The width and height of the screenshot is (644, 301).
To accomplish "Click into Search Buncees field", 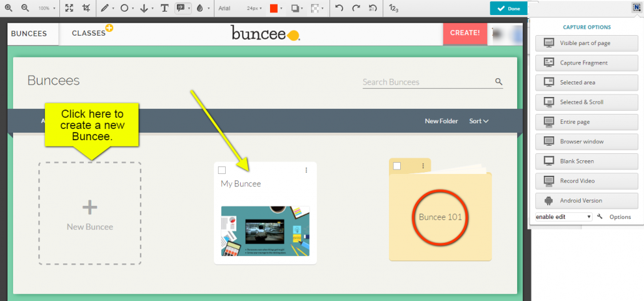I will [428, 82].
